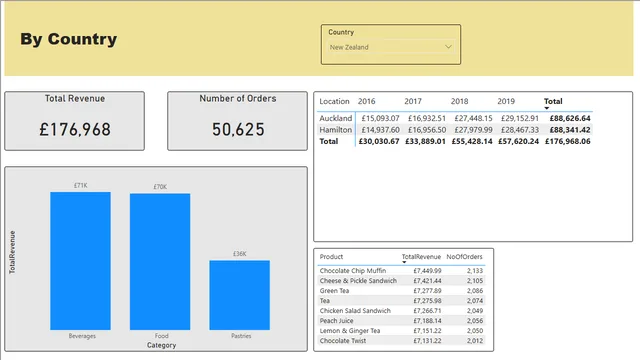The image size is (640, 360).
Task: Click the 2019 column header
Action: (x=506, y=101)
